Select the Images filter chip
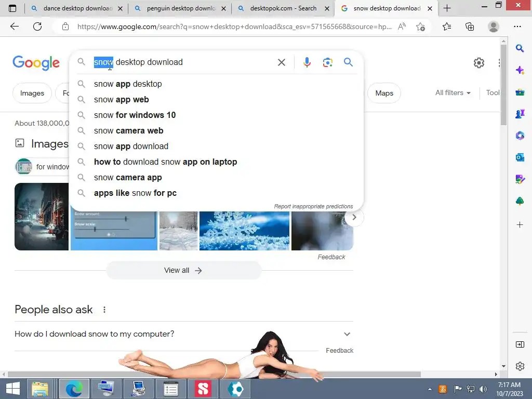 tap(32, 93)
